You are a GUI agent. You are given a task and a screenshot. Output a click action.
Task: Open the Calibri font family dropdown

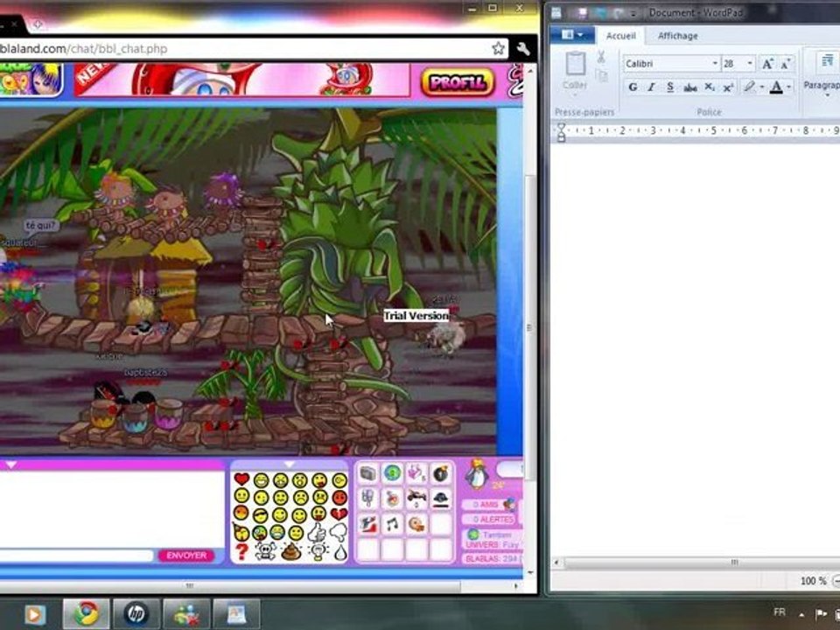(x=715, y=63)
